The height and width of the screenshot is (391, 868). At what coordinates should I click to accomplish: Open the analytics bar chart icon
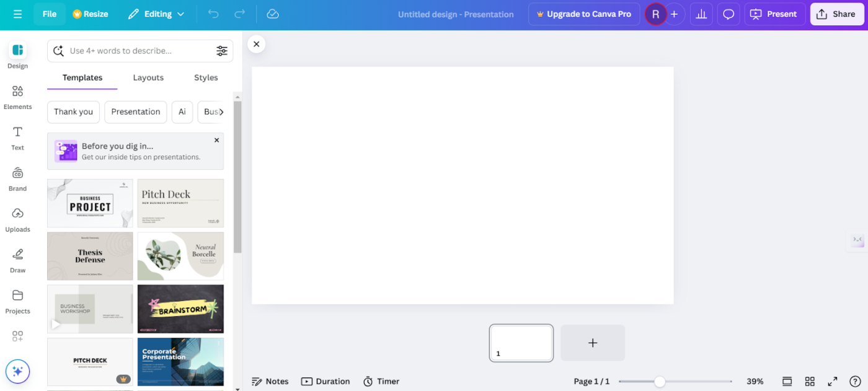[701, 14]
